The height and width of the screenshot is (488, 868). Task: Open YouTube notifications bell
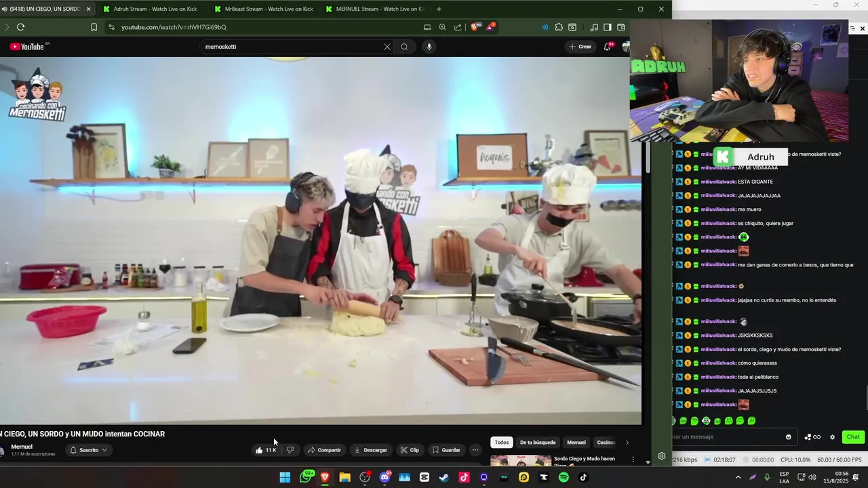pos(608,47)
